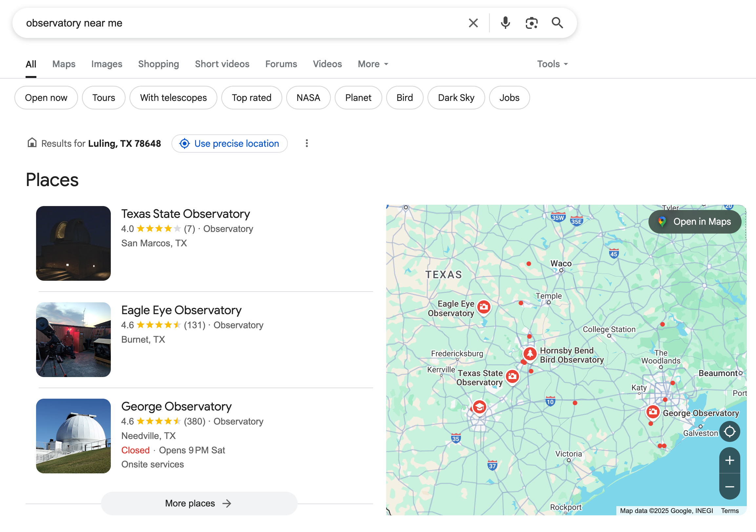756x532 pixels.
Task: Zoom out on the map
Action: (x=730, y=486)
